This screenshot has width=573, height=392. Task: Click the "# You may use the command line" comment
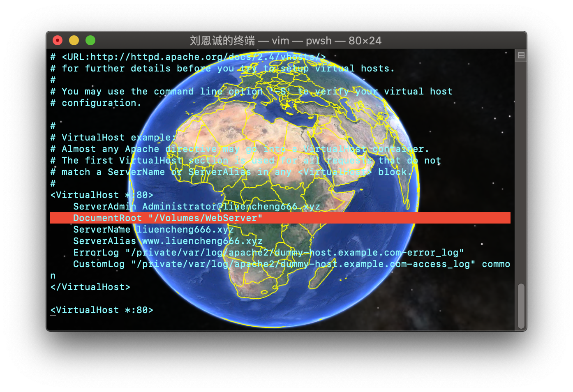click(251, 92)
